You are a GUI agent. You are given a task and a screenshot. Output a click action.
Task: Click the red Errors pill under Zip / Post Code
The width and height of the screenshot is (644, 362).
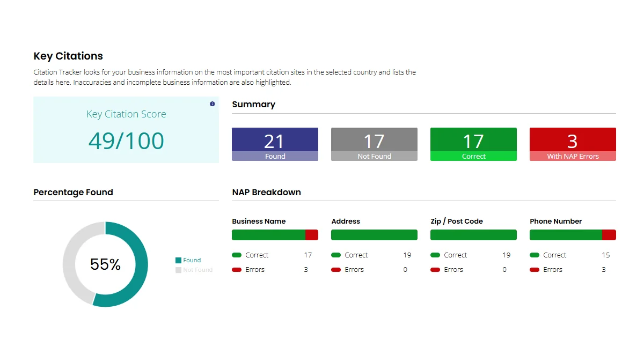[x=435, y=270]
